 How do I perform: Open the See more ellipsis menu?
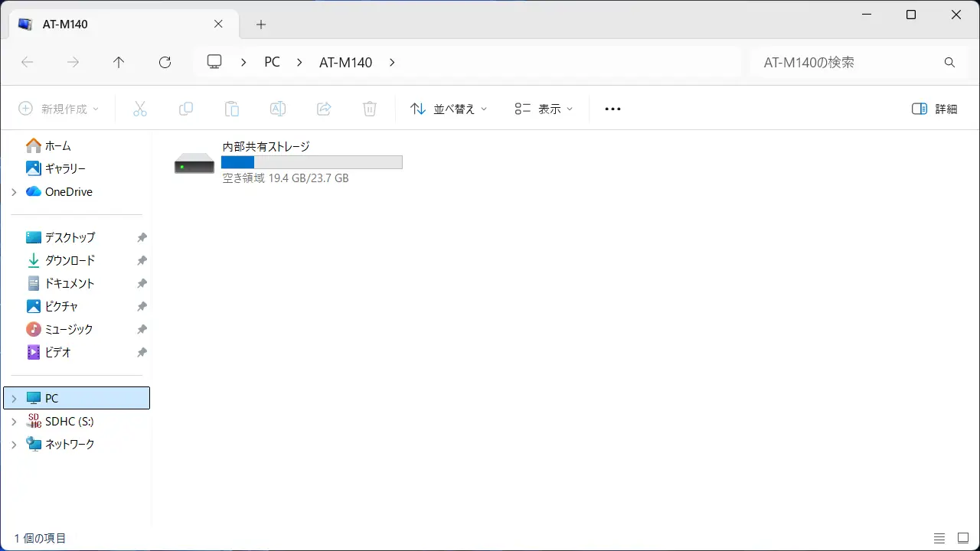click(612, 109)
